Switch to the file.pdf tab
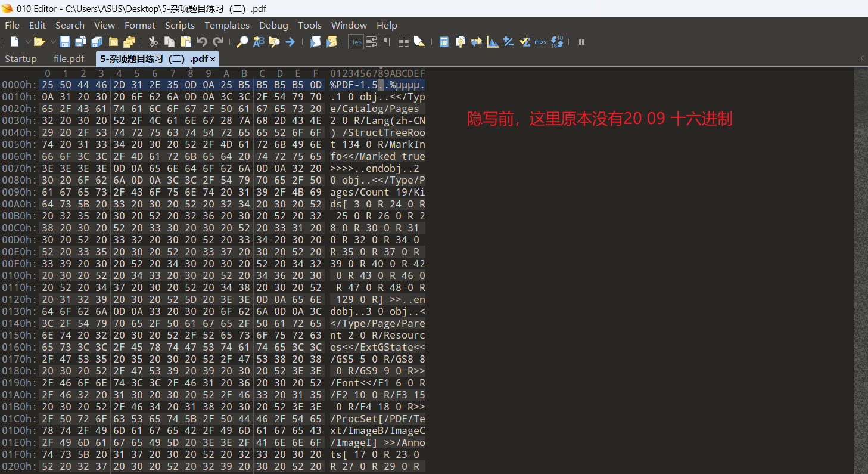 [x=69, y=59]
